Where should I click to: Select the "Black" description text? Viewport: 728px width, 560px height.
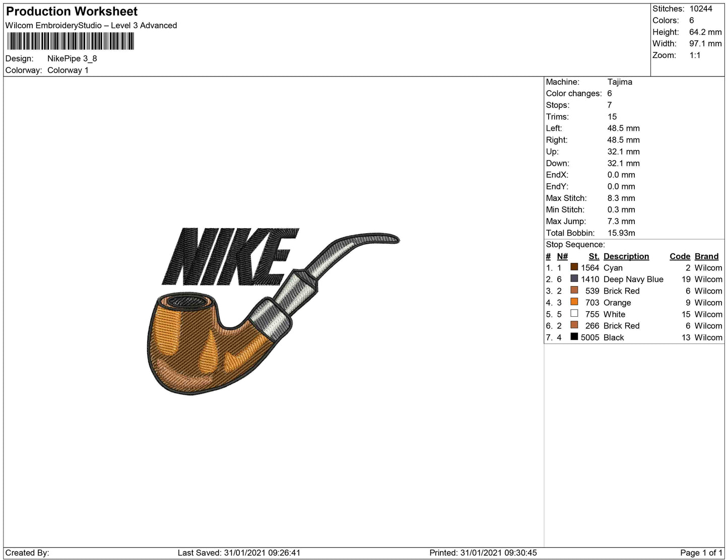tap(614, 337)
